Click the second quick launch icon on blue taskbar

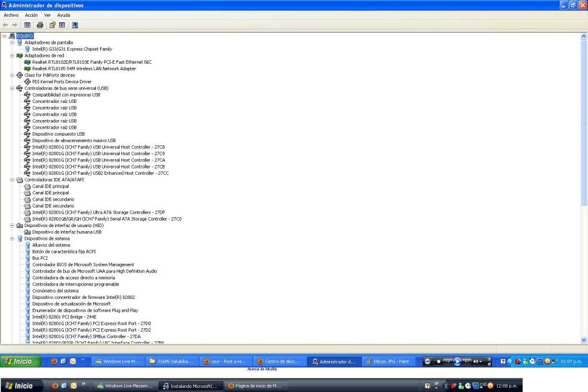[x=63, y=361]
